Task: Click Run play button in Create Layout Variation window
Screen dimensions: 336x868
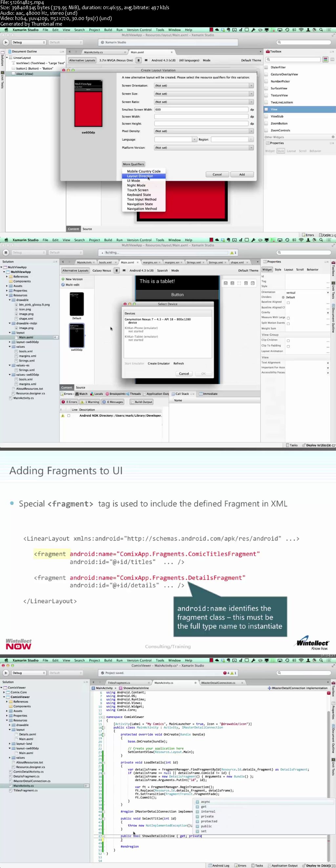Action: 6,42
